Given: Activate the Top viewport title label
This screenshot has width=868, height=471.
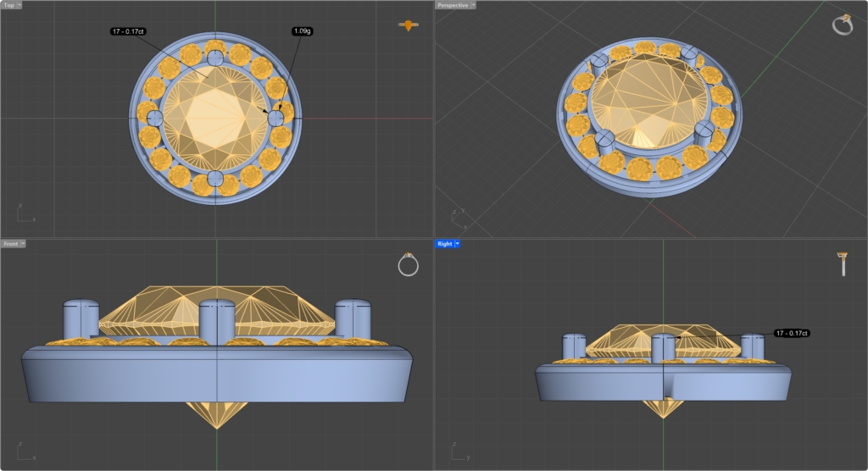Looking at the screenshot, I should pyautogui.click(x=8, y=5).
